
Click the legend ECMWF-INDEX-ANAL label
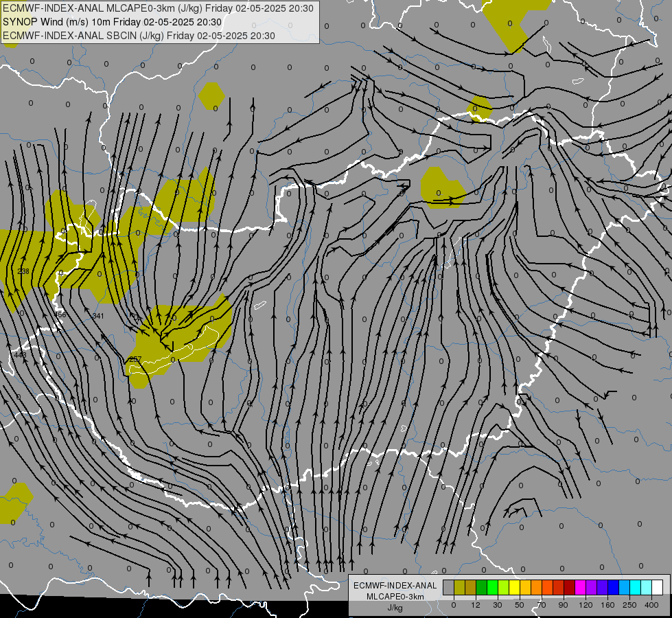(x=395, y=586)
